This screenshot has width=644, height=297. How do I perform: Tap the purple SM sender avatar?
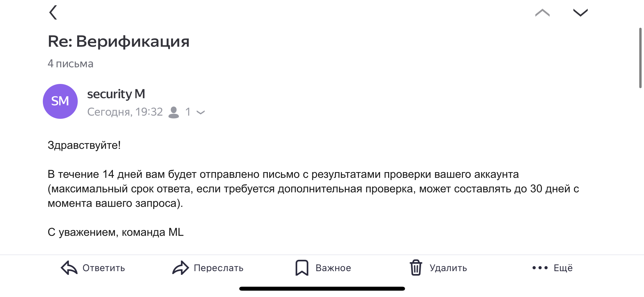(x=60, y=101)
